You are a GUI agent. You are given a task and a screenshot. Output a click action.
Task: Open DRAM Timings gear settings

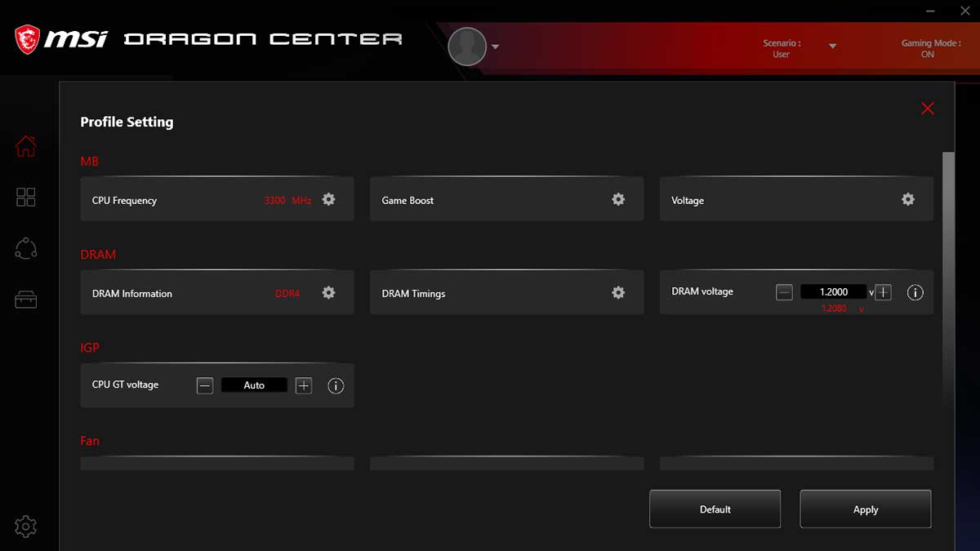pos(618,293)
